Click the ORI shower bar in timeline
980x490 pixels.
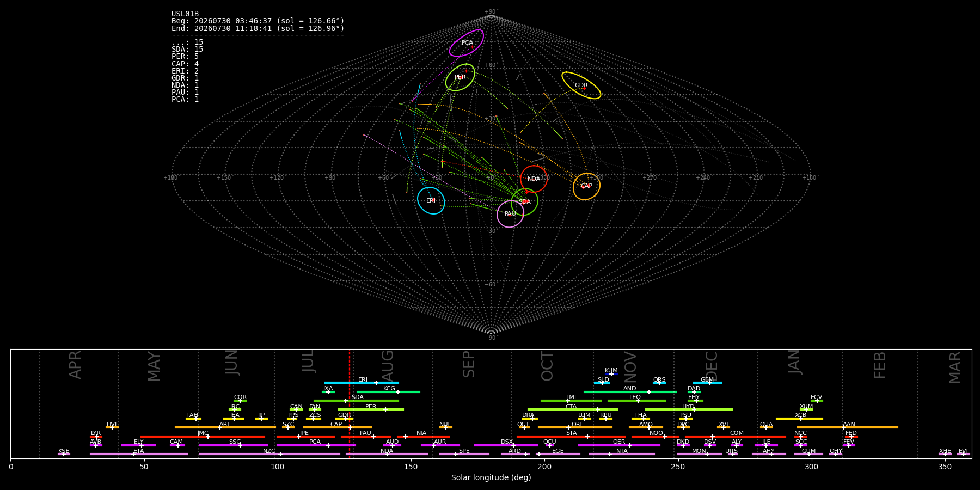pos(575,427)
